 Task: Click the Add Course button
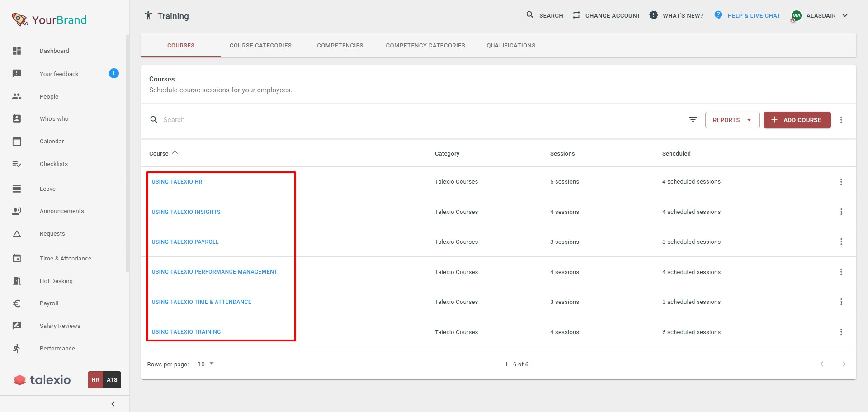tap(797, 120)
